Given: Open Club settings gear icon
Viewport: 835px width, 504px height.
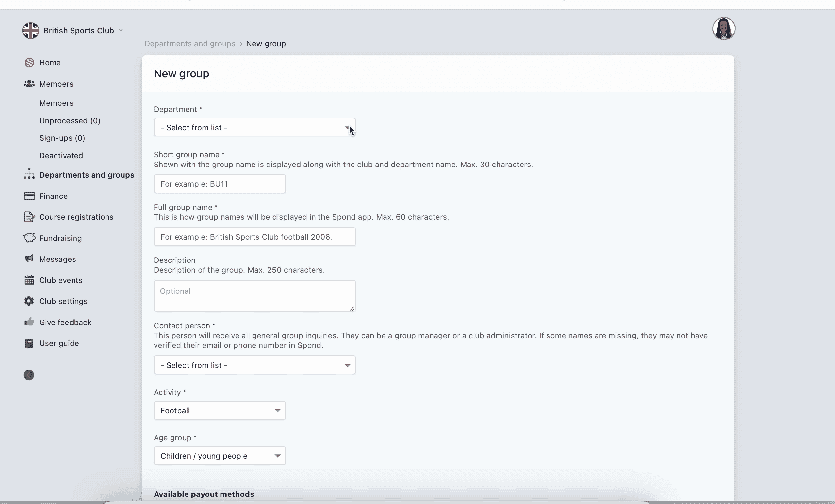Looking at the screenshot, I should pyautogui.click(x=29, y=301).
